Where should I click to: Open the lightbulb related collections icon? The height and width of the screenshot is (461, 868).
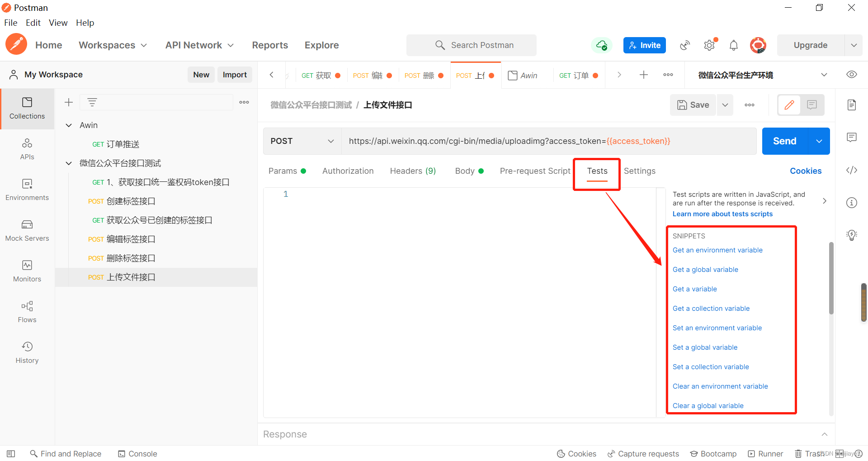click(852, 235)
